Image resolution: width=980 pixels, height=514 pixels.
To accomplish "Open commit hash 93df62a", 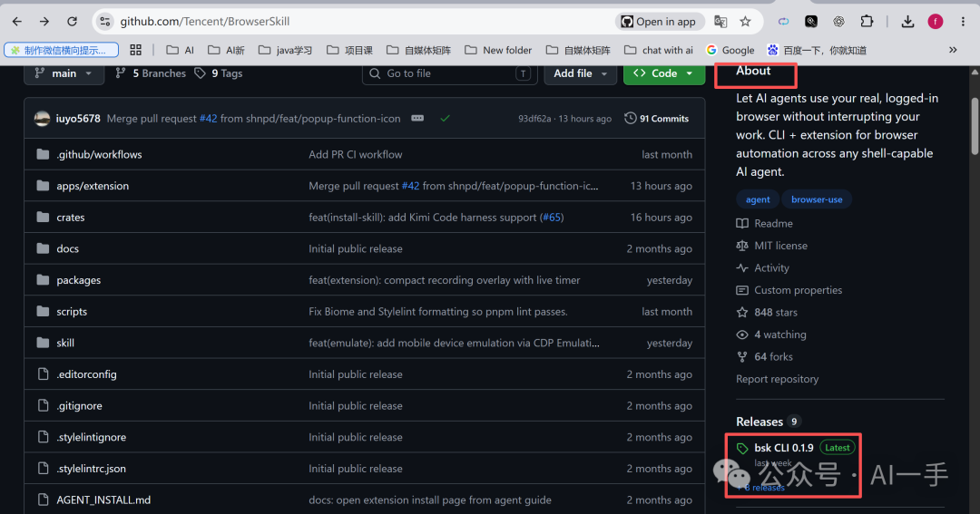I will 534,119.
